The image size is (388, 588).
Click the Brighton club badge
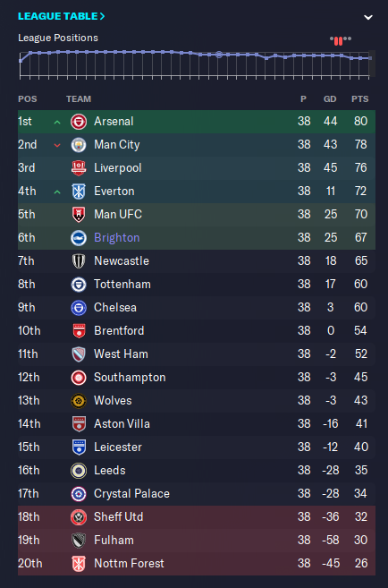pyautogui.click(x=79, y=238)
